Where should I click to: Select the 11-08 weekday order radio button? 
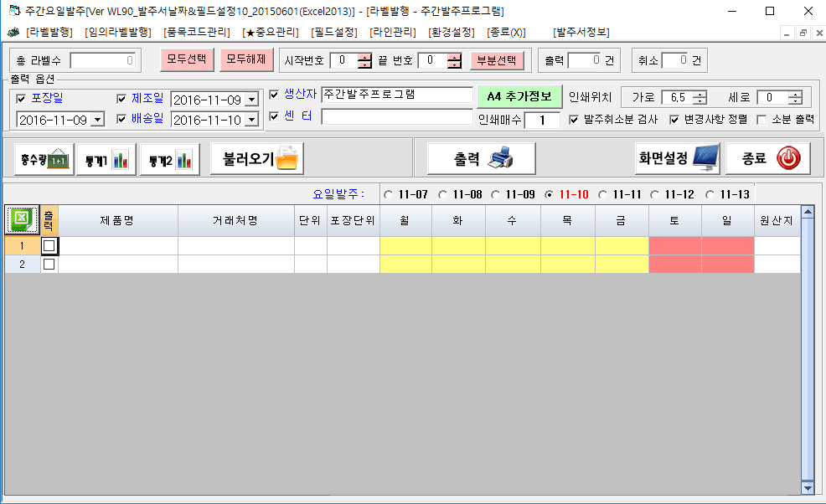click(x=442, y=194)
